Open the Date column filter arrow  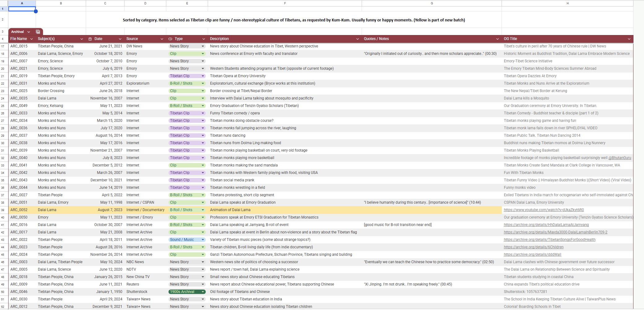click(x=120, y=39)
